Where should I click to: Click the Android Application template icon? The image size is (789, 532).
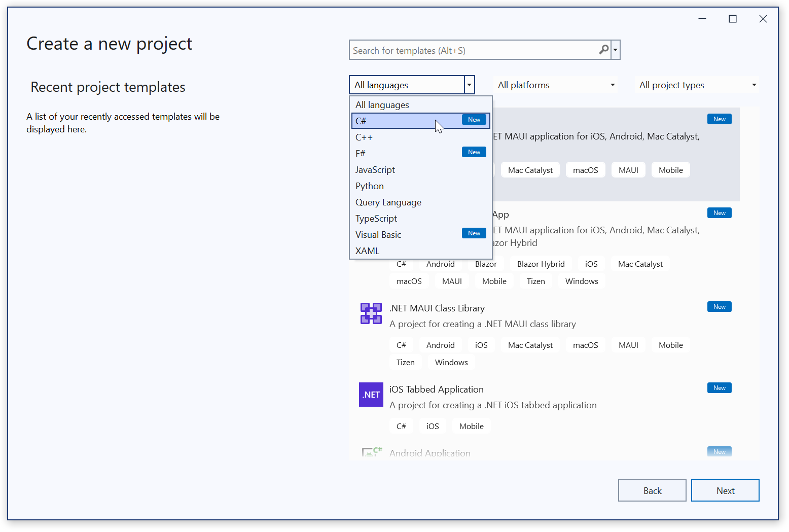[372, 452]
